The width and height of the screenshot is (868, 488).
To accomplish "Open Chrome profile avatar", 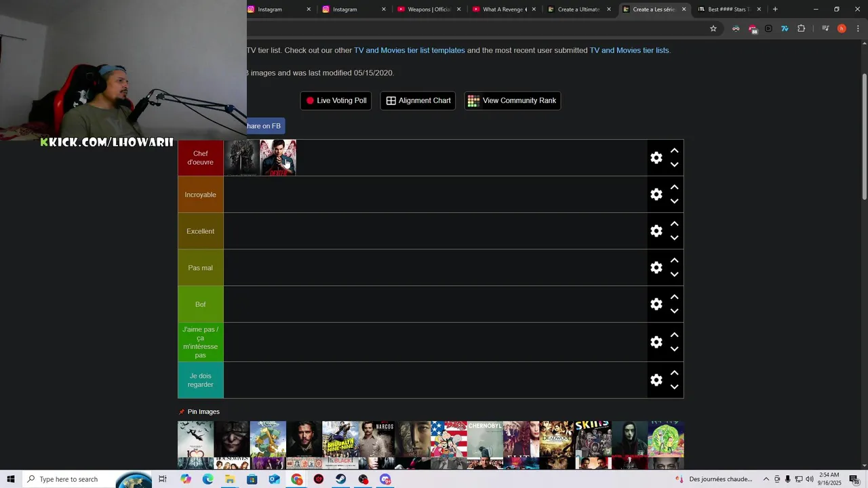I will coord(842,28).
